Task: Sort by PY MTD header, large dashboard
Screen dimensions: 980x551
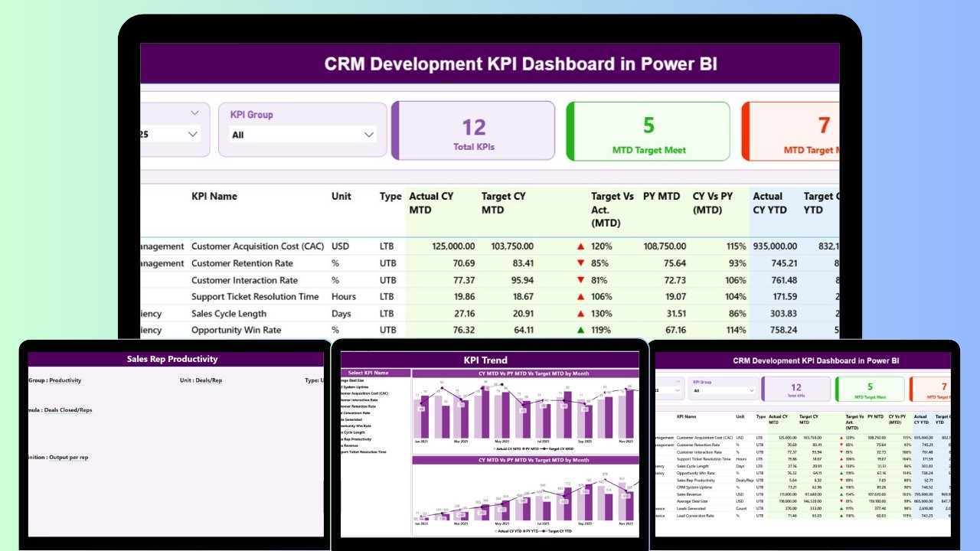Action: click(x=661, y=197)
